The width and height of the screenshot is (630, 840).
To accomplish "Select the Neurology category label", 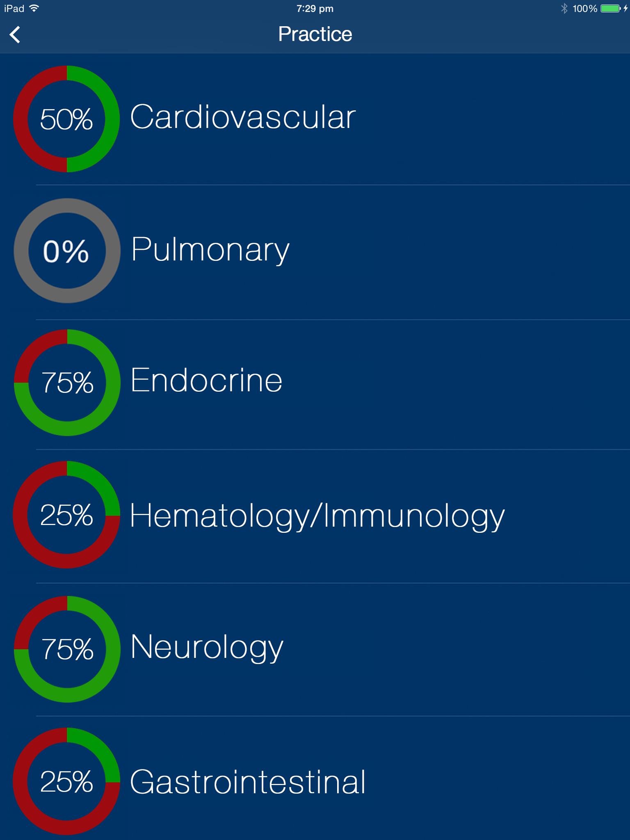I will point(207,648).
